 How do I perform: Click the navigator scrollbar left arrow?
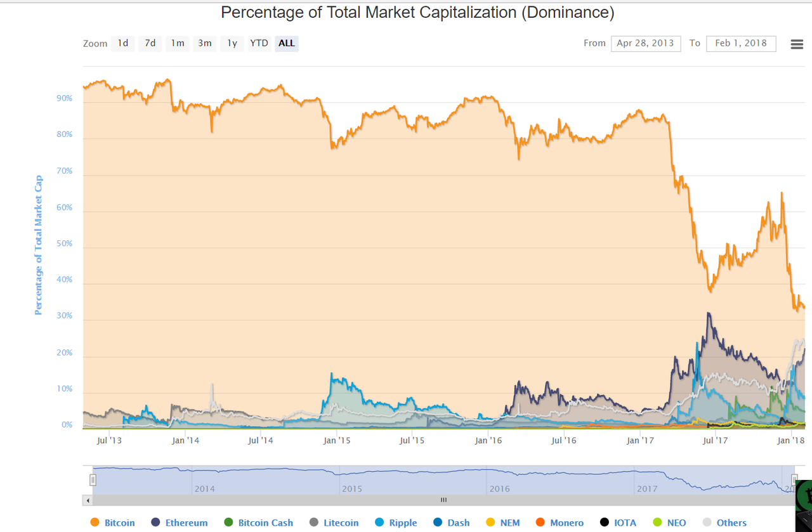pyautogui.click(x=88, y=500)
